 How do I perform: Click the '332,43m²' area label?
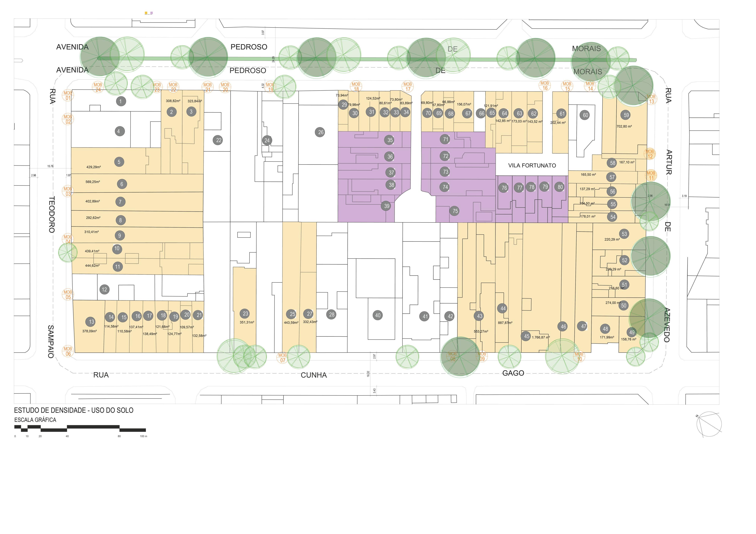(310, 322)
